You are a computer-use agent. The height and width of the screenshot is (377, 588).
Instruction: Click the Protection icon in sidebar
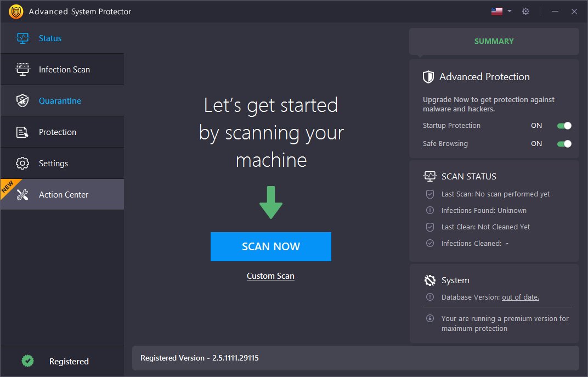(x=22, y=132)
